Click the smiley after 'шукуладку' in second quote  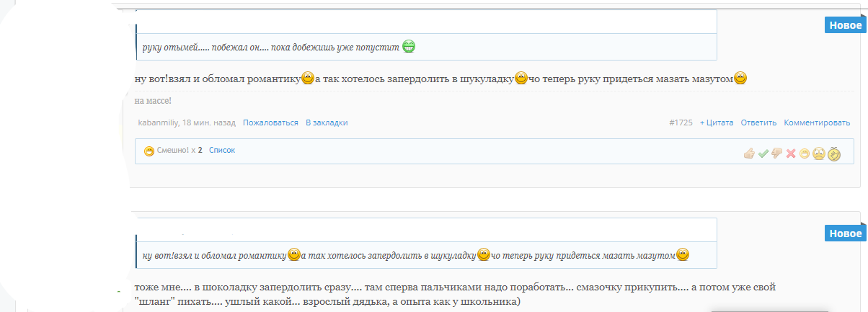pos(484,254)
